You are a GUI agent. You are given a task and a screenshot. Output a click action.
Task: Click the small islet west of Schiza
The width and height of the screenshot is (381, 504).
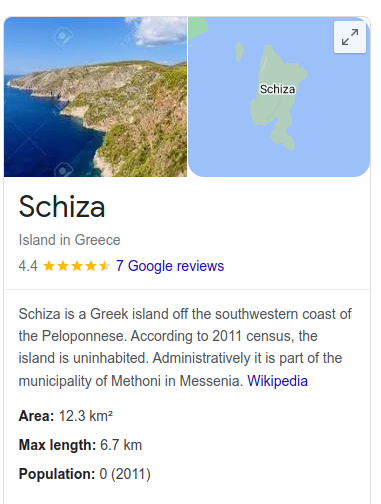pos(239,52)
